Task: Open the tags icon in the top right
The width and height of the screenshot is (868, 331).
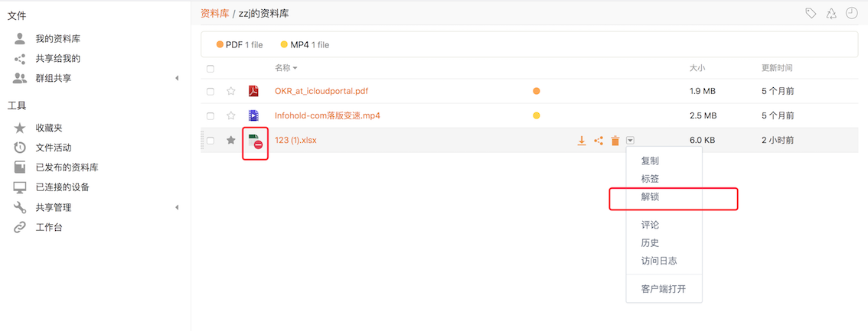Action: [811, 14]
